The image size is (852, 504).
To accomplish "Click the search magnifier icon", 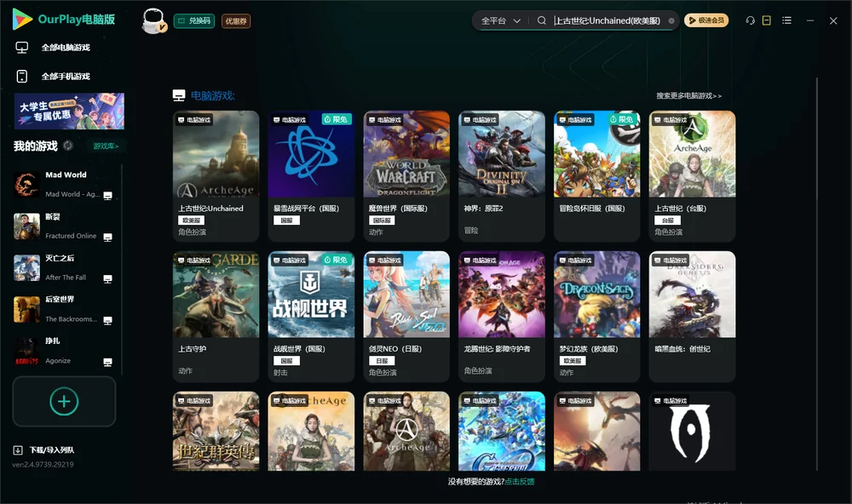I will point(542,20).
